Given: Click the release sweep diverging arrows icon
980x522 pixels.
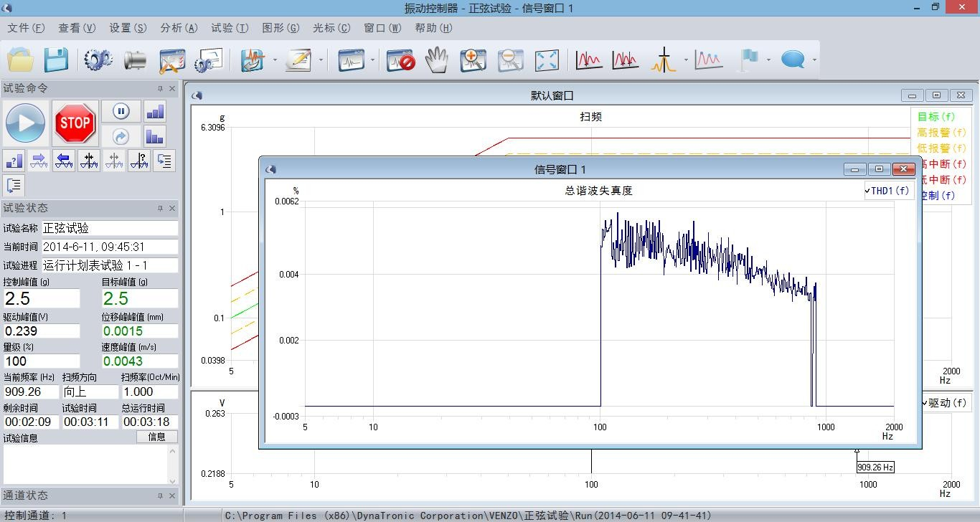Looking at the screenshot, I should 114,161.
